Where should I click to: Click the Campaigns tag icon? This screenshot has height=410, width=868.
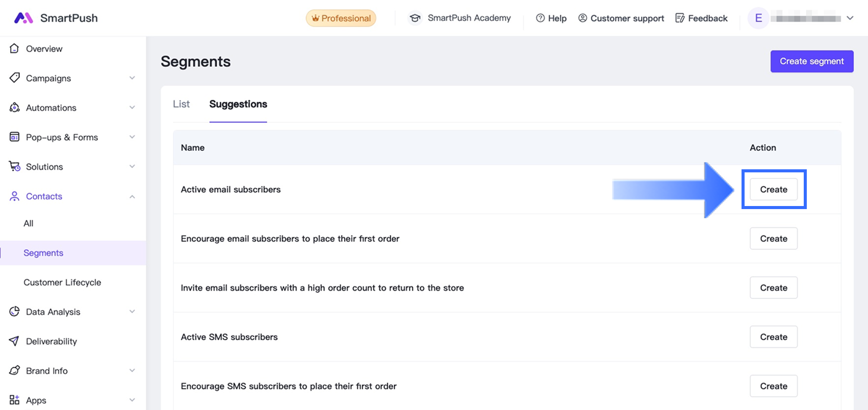point(14,78)
